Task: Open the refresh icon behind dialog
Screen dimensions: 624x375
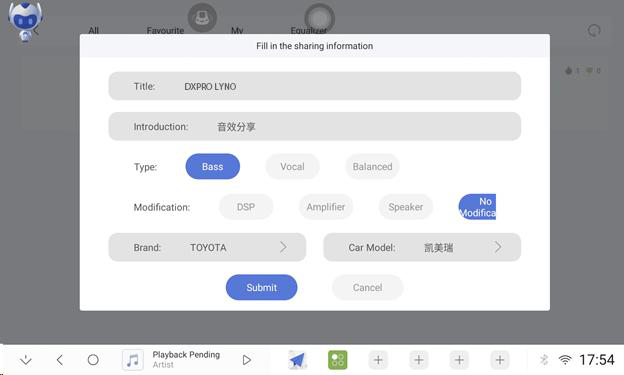Action: coord(594,31)
